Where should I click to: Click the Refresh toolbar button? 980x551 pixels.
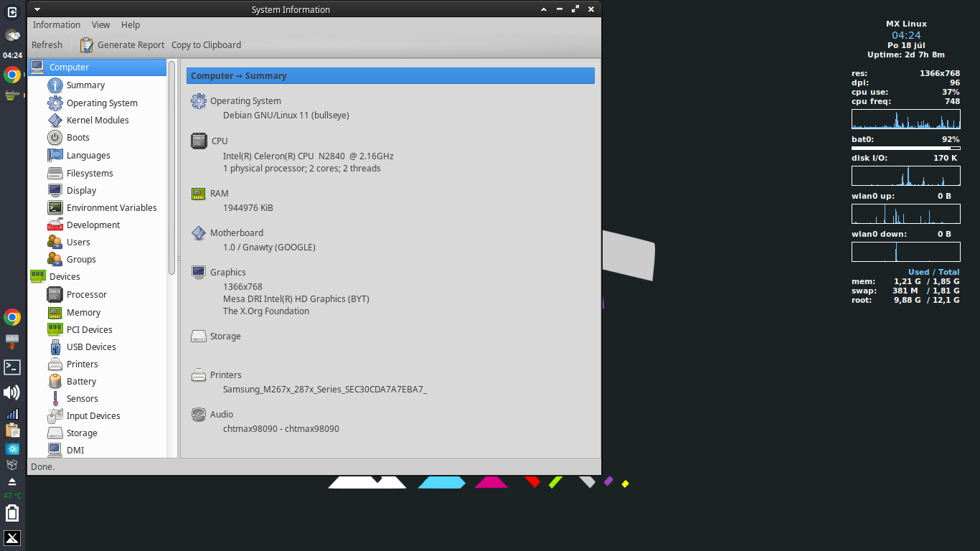(x=47, y=44)
